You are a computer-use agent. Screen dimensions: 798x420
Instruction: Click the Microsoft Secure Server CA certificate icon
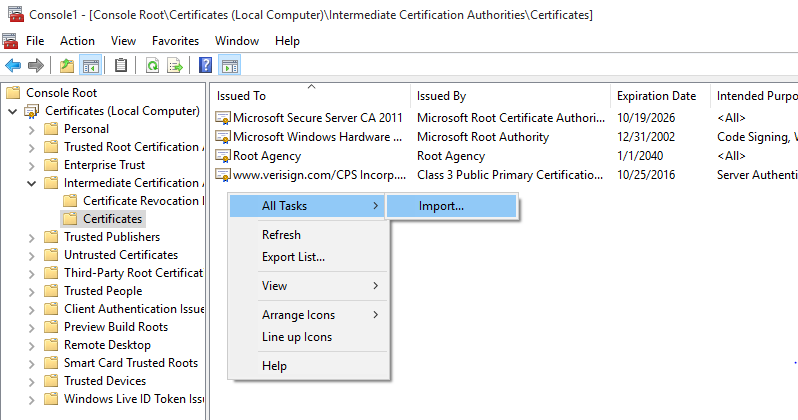(x=223, y=118)
